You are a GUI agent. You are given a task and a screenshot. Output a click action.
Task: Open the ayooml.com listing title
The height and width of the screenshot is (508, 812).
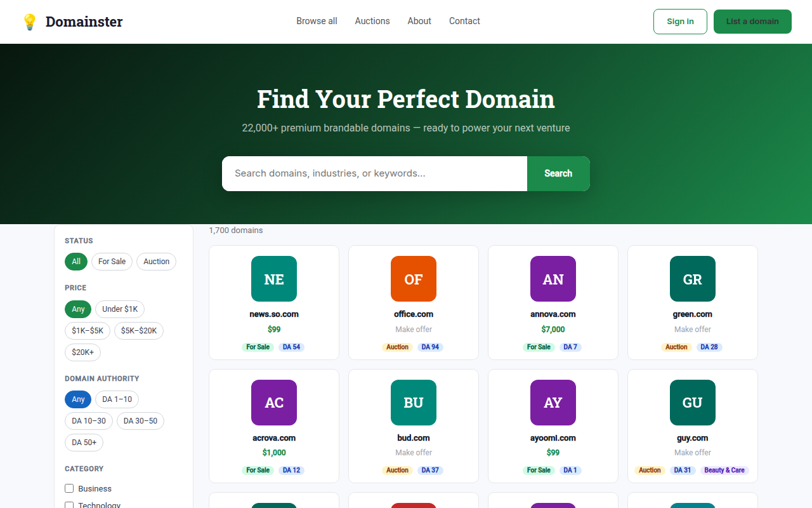click(553, 438)
